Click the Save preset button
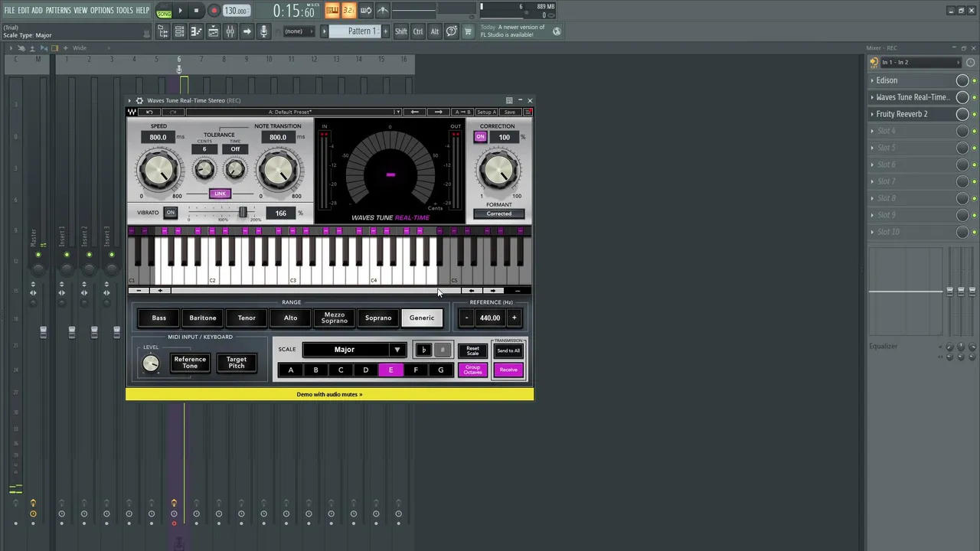This screenshot has height=551, width=980. pos(509,112)
